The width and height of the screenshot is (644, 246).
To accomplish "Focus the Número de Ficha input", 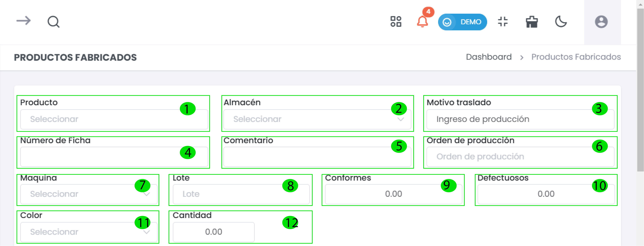I will coord(114,157).
